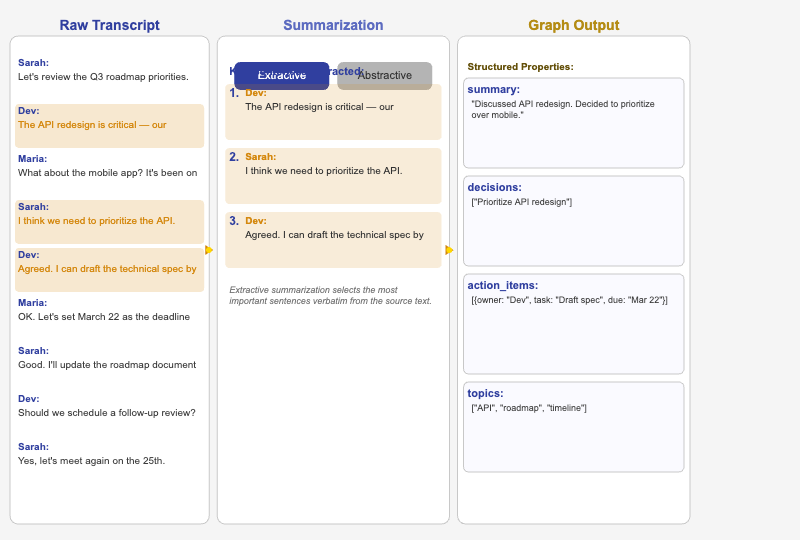Click Maria's mobile app question in transcript
The height and width of the screenshot is (540, 800).
click(x=109, y=166)
